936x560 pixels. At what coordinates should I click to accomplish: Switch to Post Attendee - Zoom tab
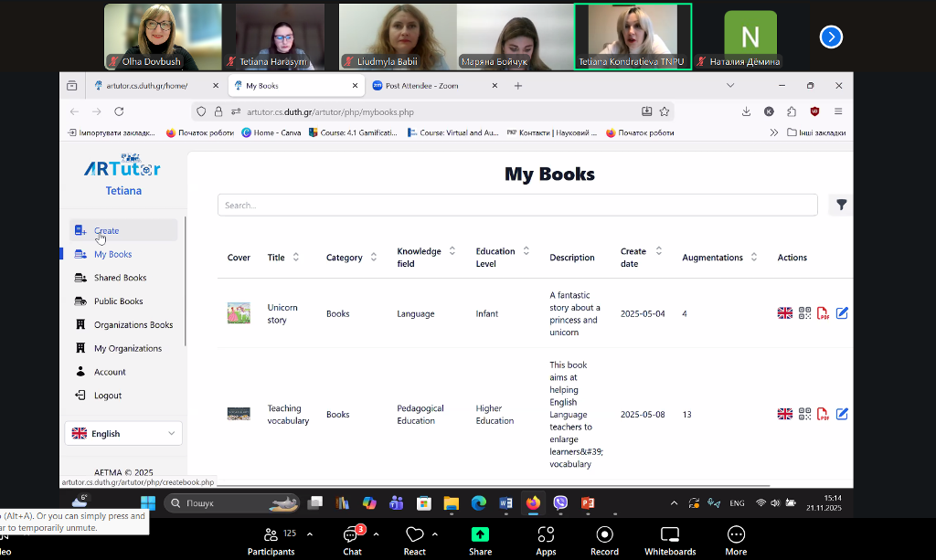tap(421, 86)
